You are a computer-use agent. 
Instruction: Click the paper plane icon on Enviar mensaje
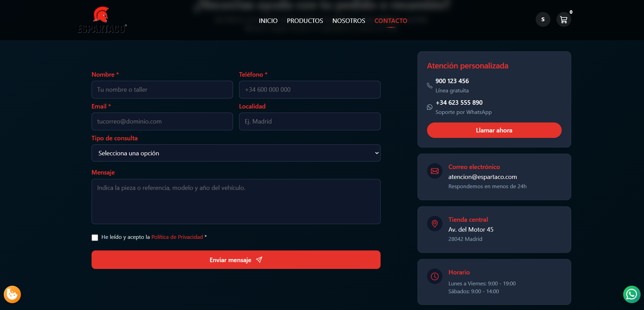pos(259,260)
